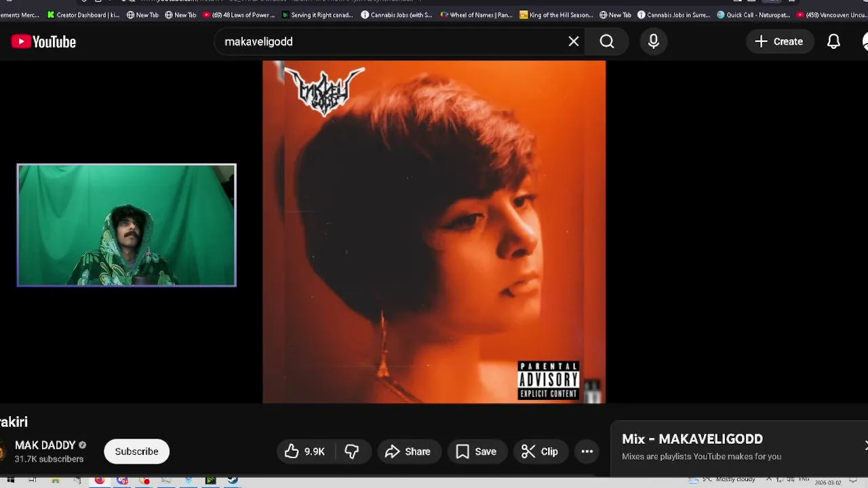
Task: Open the Share button
Action: pyautogui.click(x=408, y=451)
